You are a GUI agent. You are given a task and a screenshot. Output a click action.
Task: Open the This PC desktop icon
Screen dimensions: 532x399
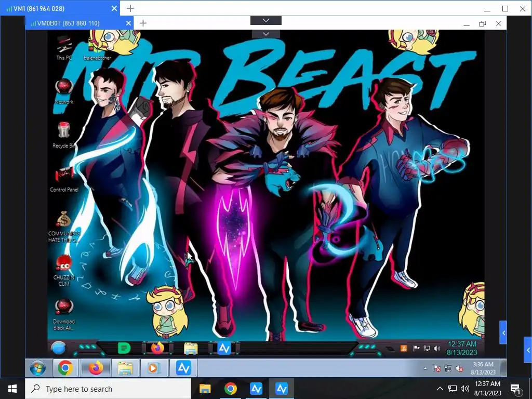pyautogui.click(x=64, y=48)
